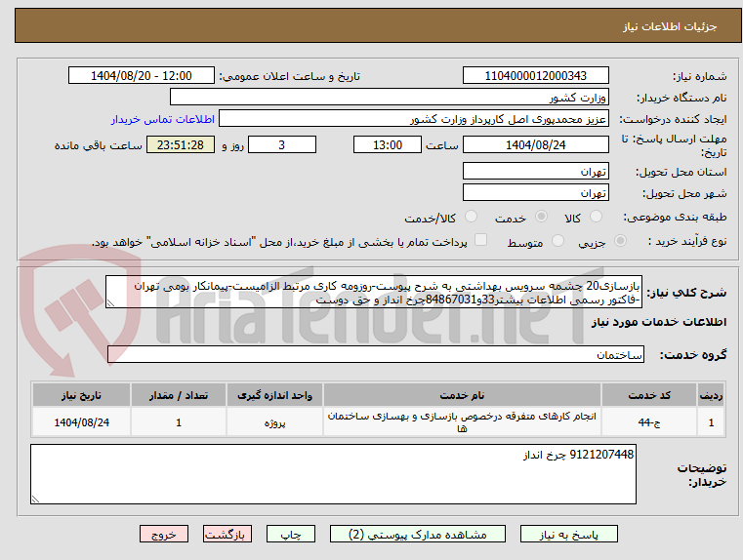743x560 pixels.
Task: Click the توضیحات خریدار text area
Action: click(x=333, y=474)
